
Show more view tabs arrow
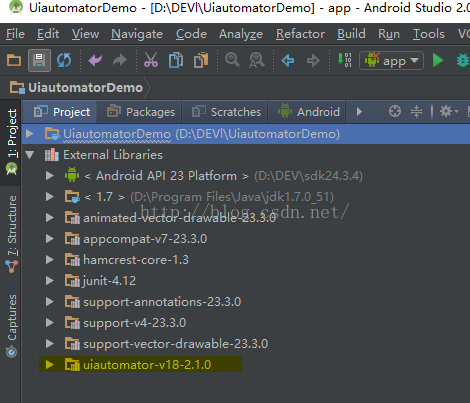pos(359,111)
